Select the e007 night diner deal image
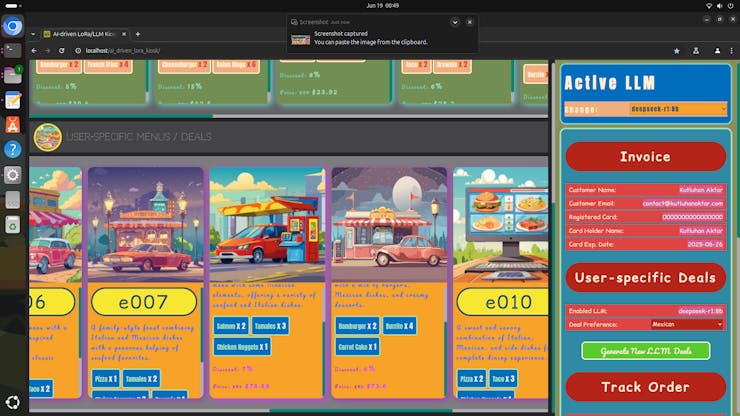740x416 pixels. pyautogui.click(x=146, y=224)
